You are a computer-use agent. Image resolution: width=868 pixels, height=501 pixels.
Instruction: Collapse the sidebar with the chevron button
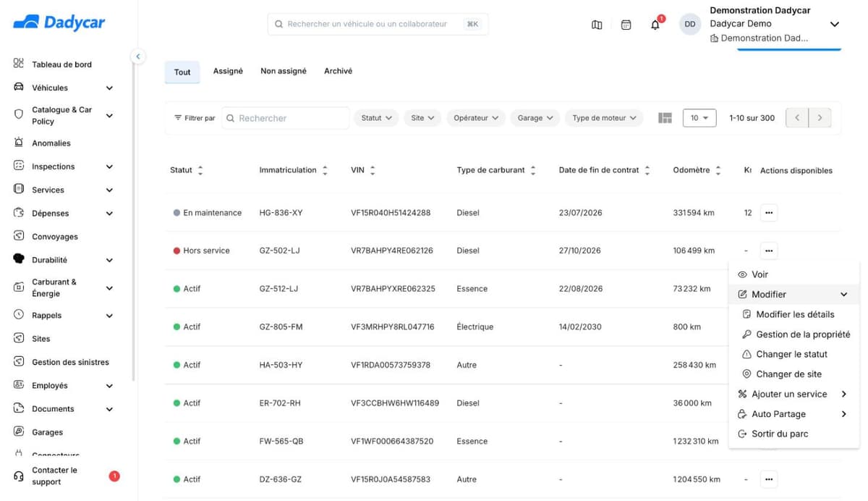click(138, 56)
